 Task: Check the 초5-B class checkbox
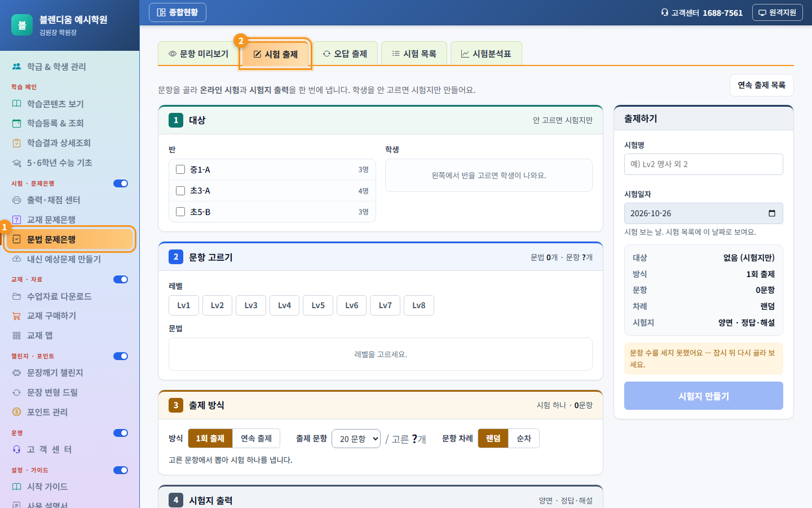(180, 212)
